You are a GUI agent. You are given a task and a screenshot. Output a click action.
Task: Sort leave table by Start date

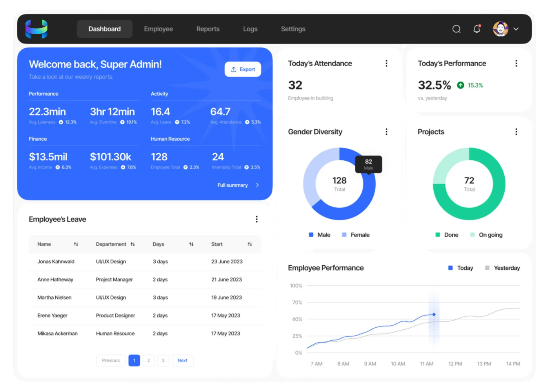click(250, 244)
